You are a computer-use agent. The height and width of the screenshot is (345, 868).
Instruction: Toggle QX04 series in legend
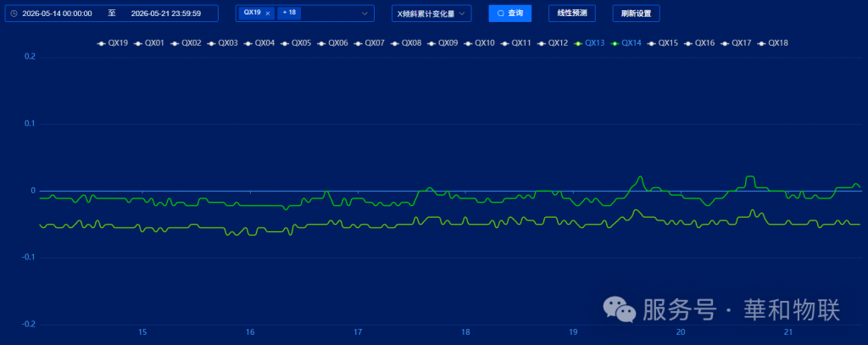click(x=259, y=42)
